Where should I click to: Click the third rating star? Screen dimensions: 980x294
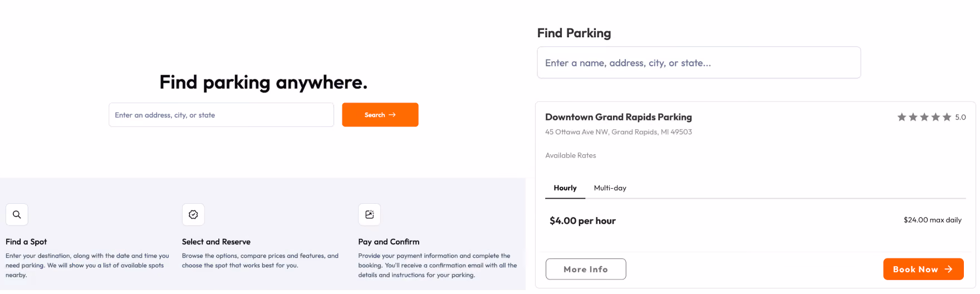(x=924, y=117)
